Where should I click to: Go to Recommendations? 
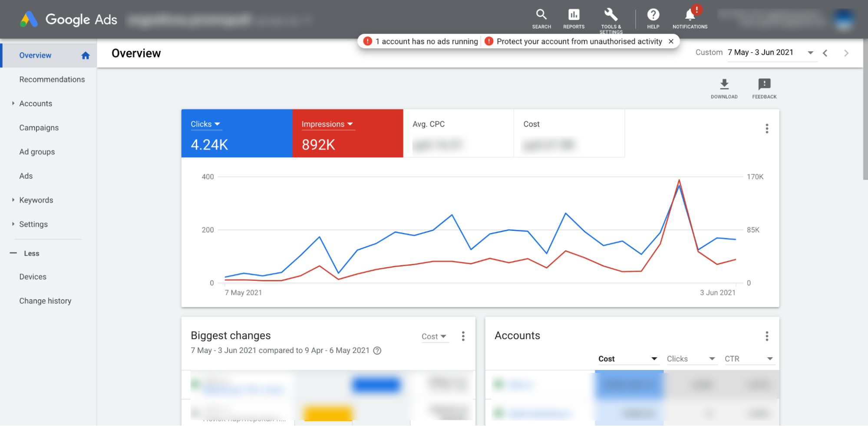tap(52, 80)
